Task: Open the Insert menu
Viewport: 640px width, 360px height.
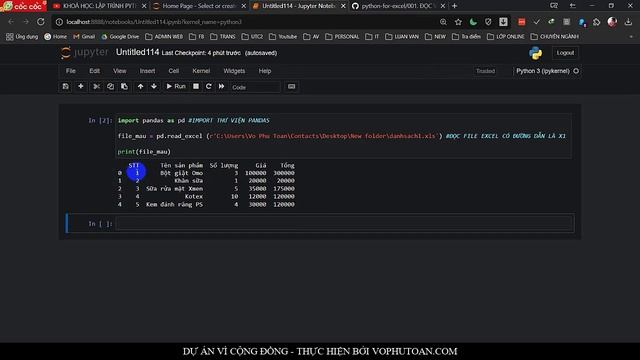Action: click(x=147, y=71)
